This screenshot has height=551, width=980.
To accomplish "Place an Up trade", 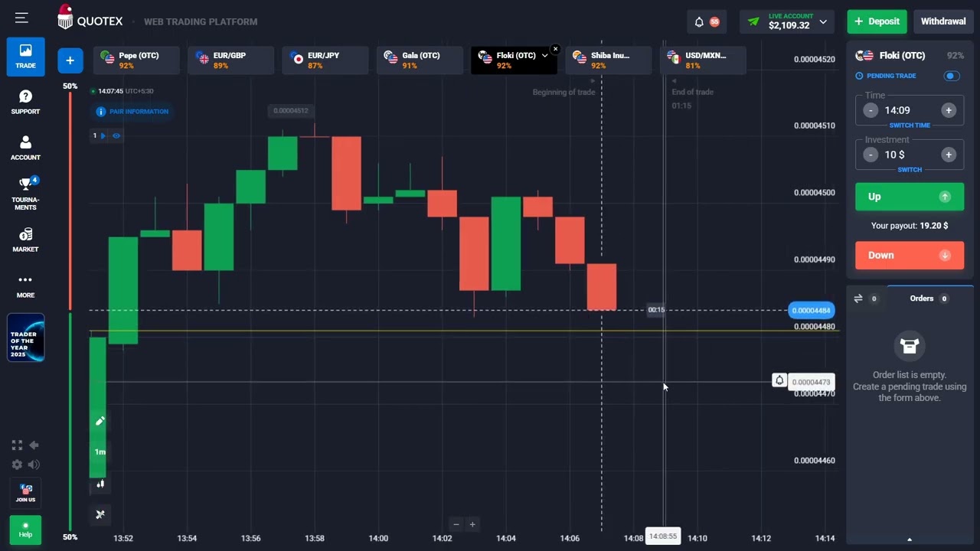I will click(910, 197).
